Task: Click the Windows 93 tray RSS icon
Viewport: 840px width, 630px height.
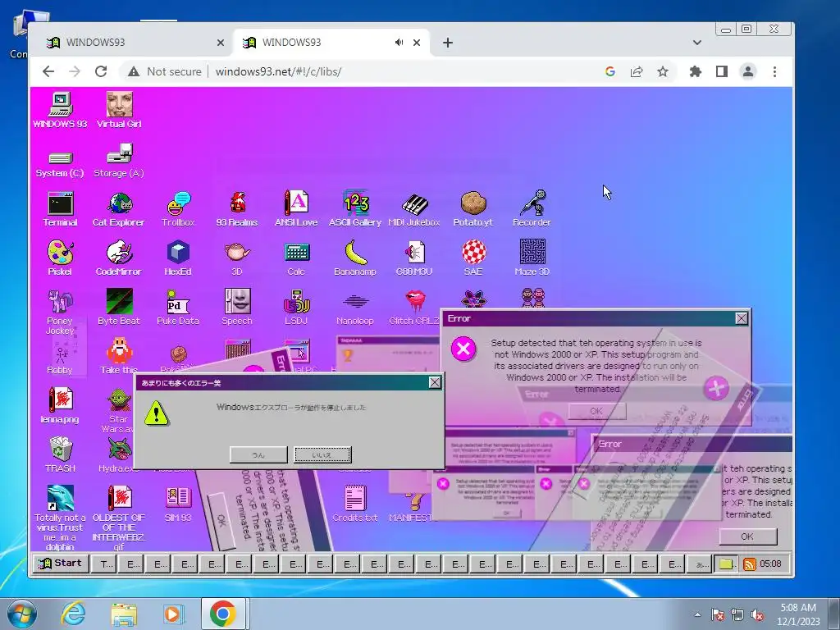Action: click(x=750, y=564)
